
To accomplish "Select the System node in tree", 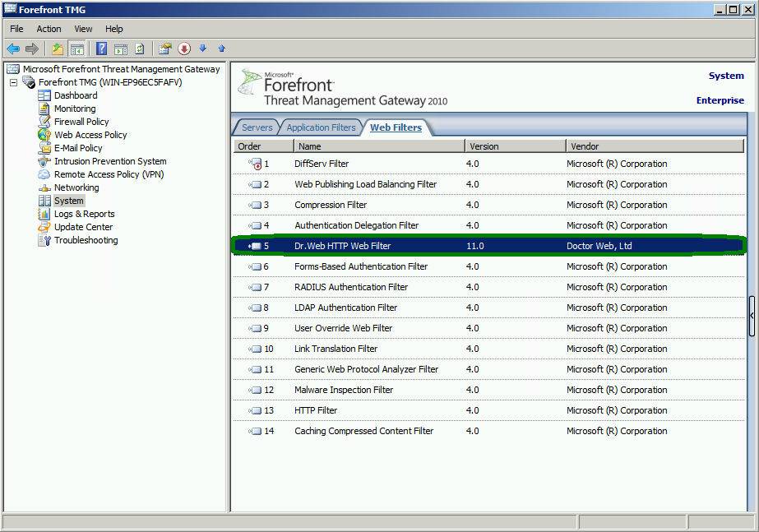I will pos(69,201).
